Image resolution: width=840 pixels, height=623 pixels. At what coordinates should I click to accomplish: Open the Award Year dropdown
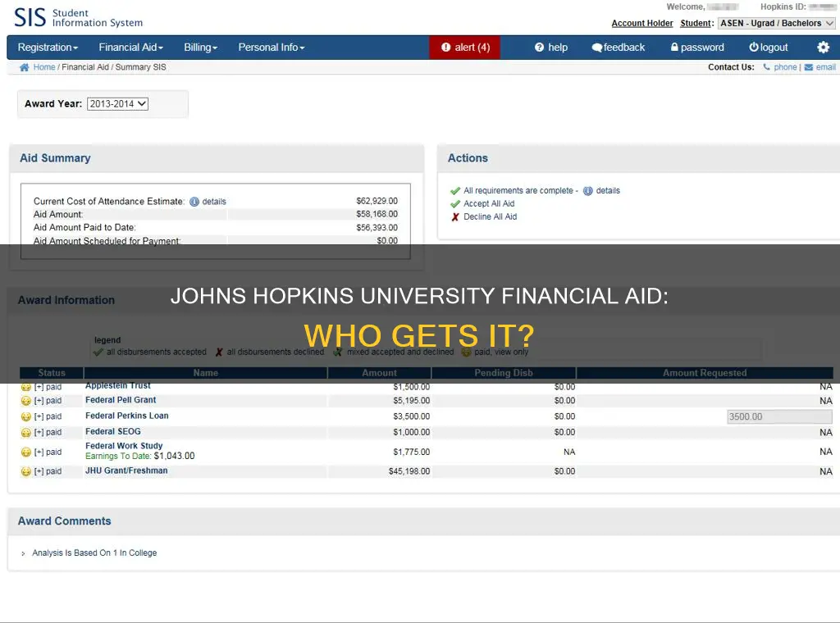pyautogui.click(x=117, y=104)
